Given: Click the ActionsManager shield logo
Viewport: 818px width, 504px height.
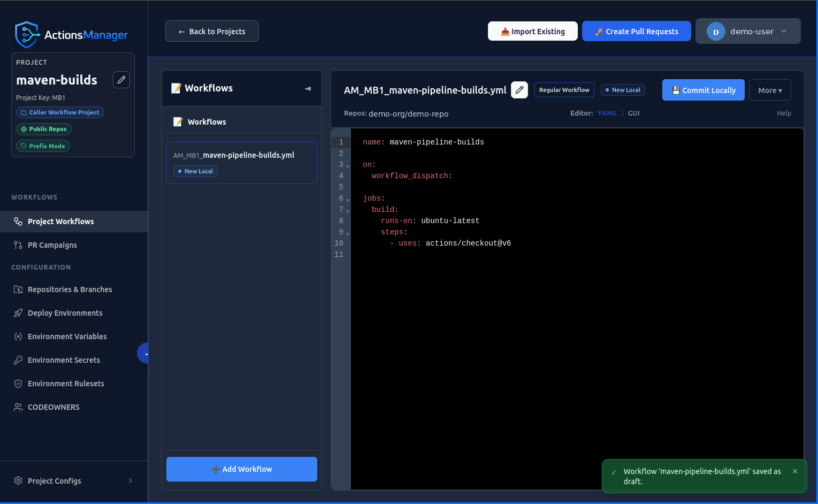Looking at the screenshot, I should [27, 35].
